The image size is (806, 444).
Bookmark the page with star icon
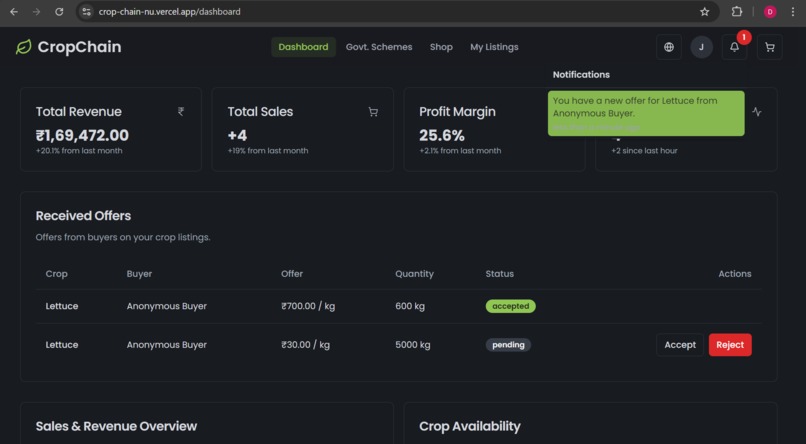tap(705, 11)
